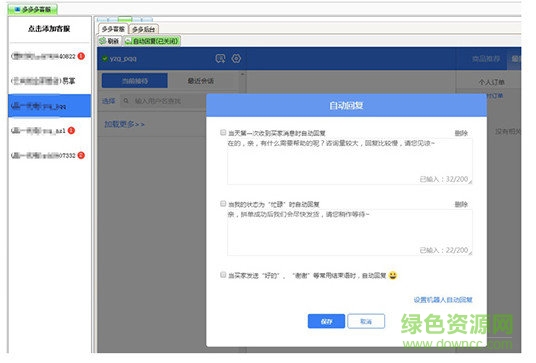
Task: Click the 自动回复(已关闭) toolbar button
Action: point(152,41)
